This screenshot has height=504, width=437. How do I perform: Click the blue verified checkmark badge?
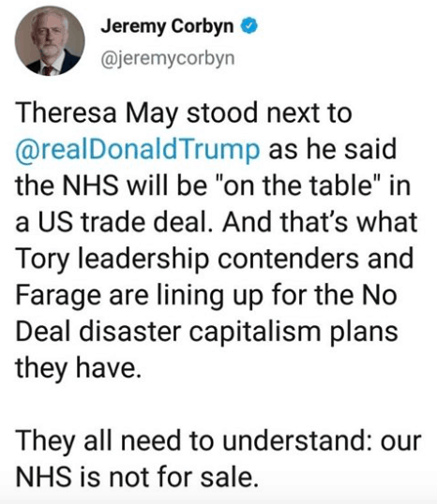click(x=249, y=26)
